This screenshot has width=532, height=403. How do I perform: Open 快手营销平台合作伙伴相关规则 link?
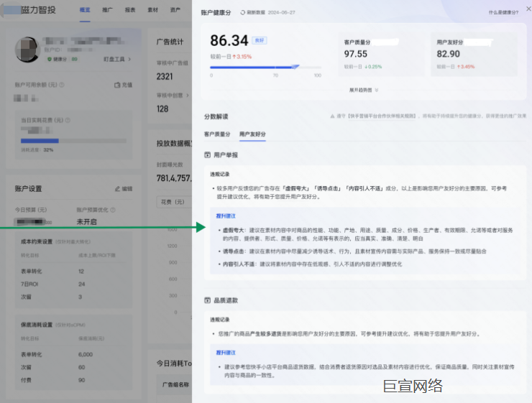[382, 116]
